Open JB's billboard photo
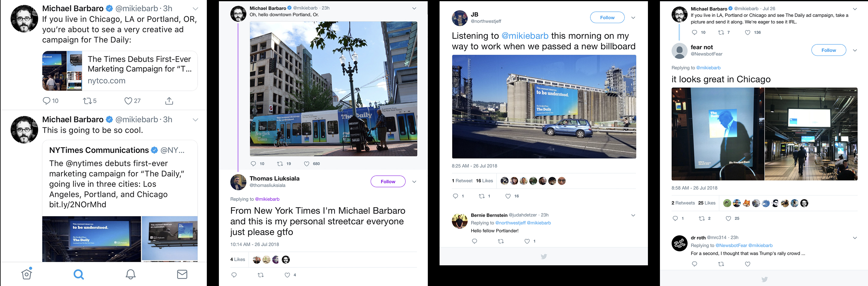The width and height of the screenshot is (868, 286). click(x=544, y=106)
